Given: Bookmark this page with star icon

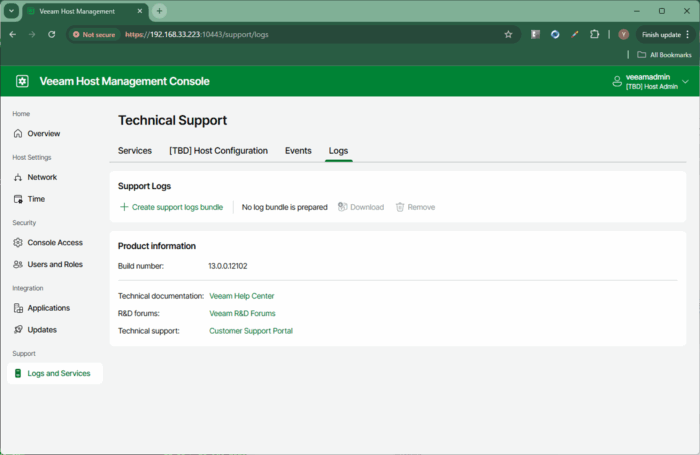Looking at the screenshot, I should pos(508,34).
